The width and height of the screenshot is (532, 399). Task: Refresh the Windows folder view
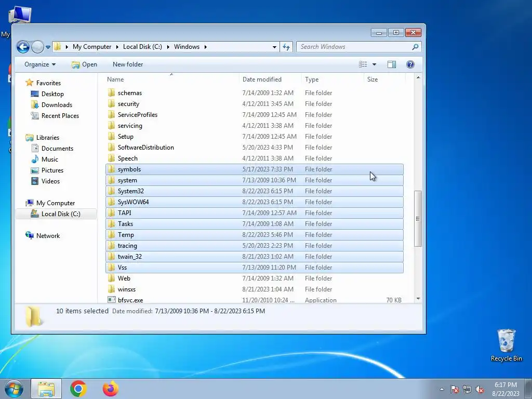(x=286, y=47)
